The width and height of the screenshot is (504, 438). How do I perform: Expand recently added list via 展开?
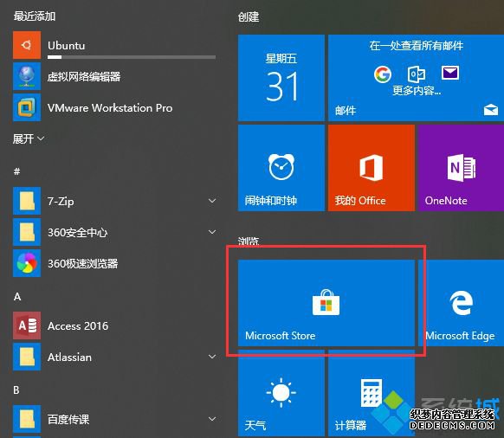point(29,138)
